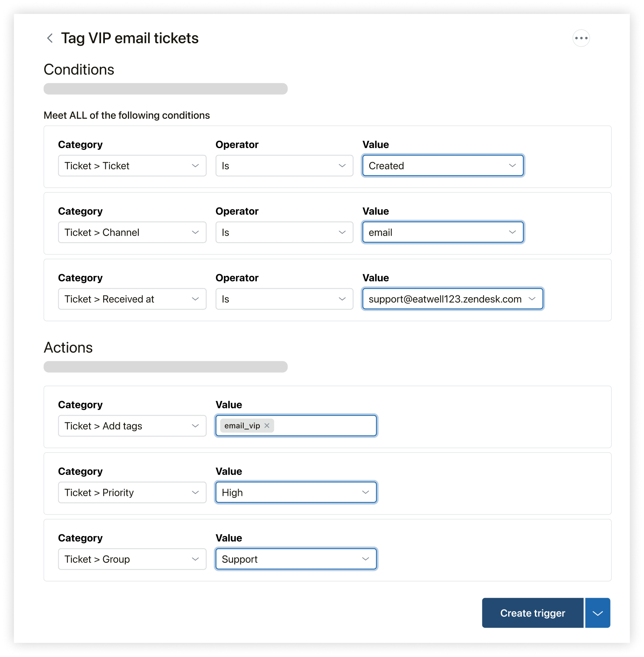Image resolution: width=644 pixels, height=657 pixels.
Task: Open the Ticket > Channel category dropdown
Action: [132, 233]
